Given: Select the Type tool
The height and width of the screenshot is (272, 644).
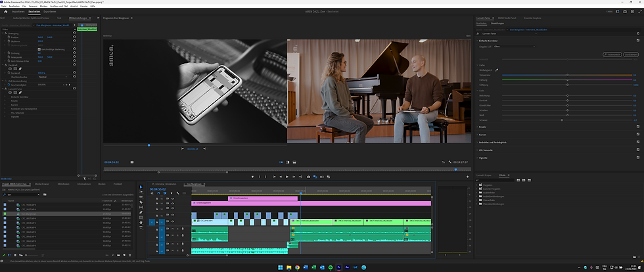Looking at the screenshot, I should click(x=141, y=227).
